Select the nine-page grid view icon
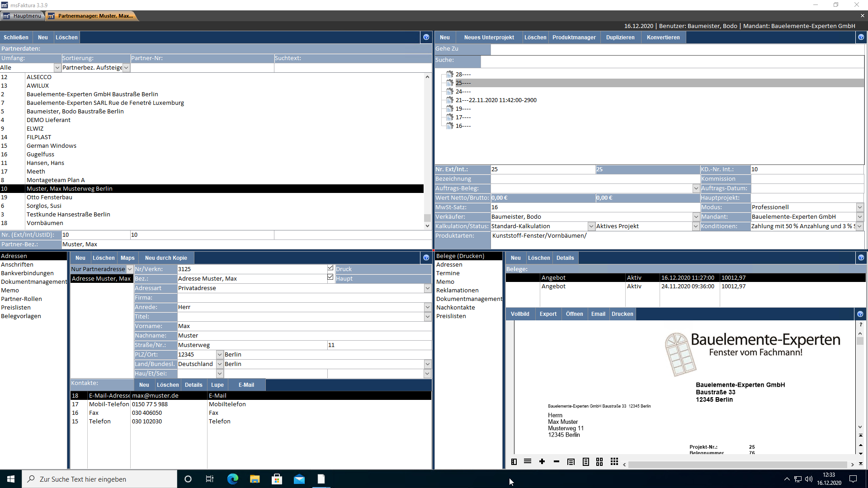 614,461
